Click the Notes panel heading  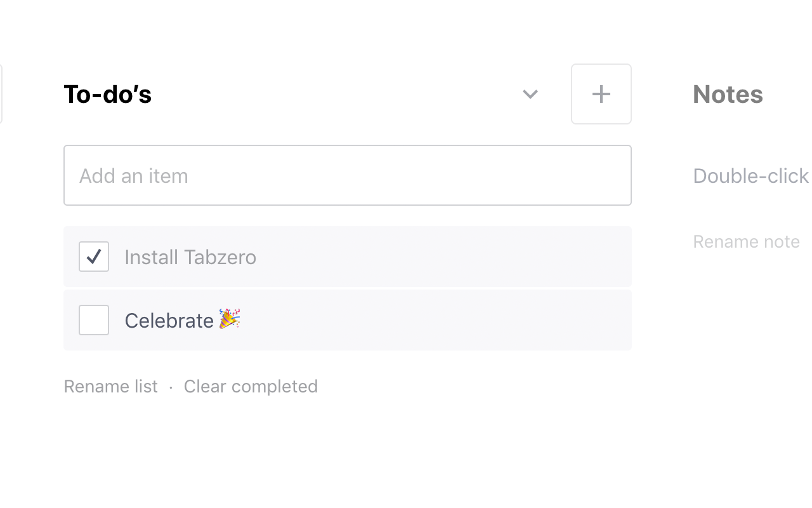point(728,93)
